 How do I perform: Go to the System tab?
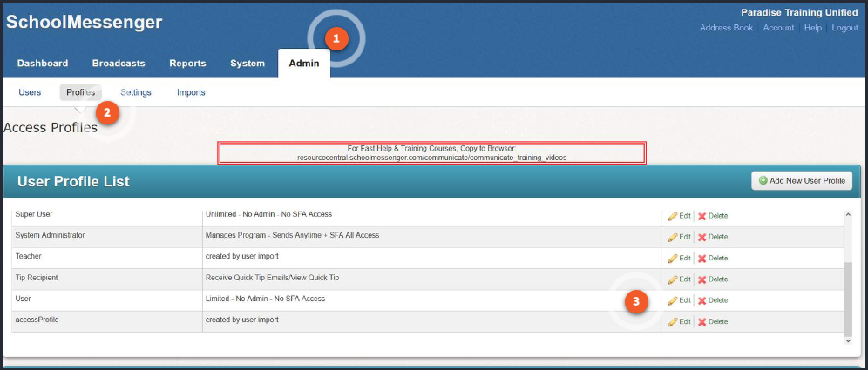point(248,64)
